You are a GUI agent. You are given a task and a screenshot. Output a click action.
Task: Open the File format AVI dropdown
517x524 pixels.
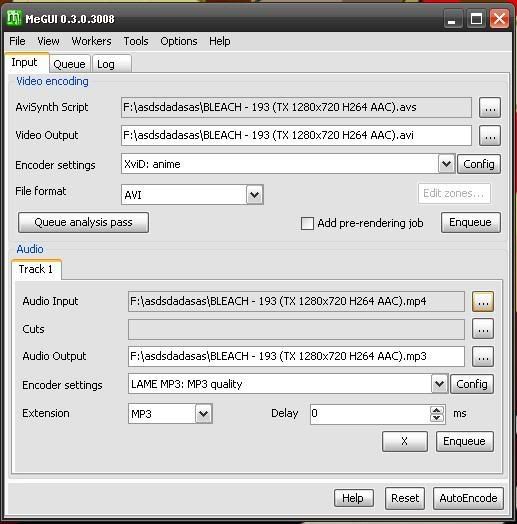(x=254, y=195)
